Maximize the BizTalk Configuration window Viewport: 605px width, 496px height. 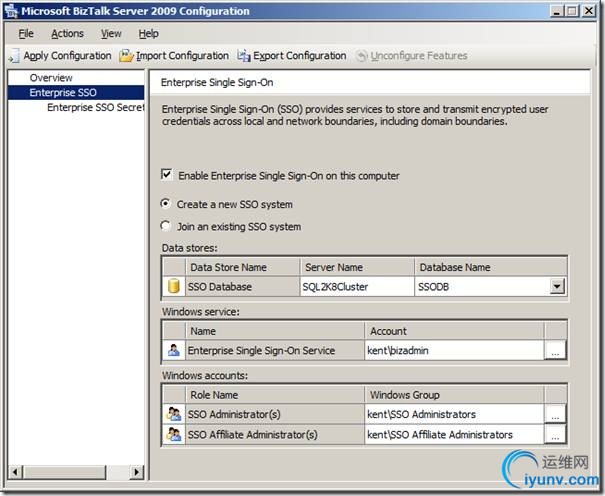coord(572,11)
